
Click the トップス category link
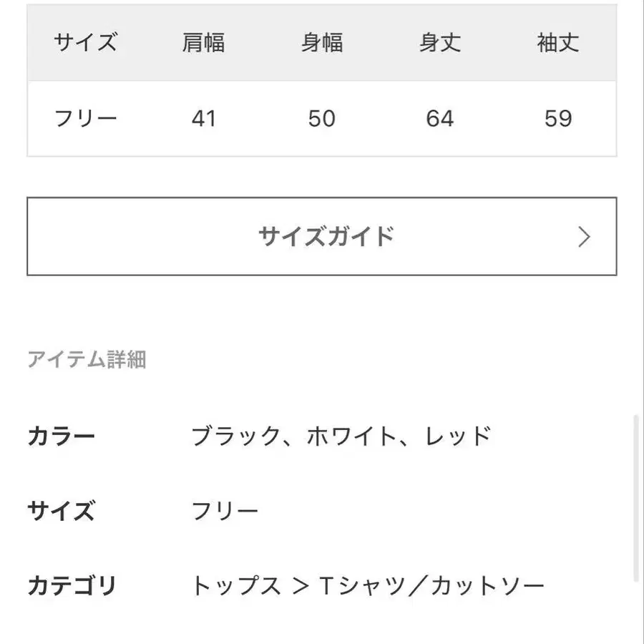click(x=236, y=587)
